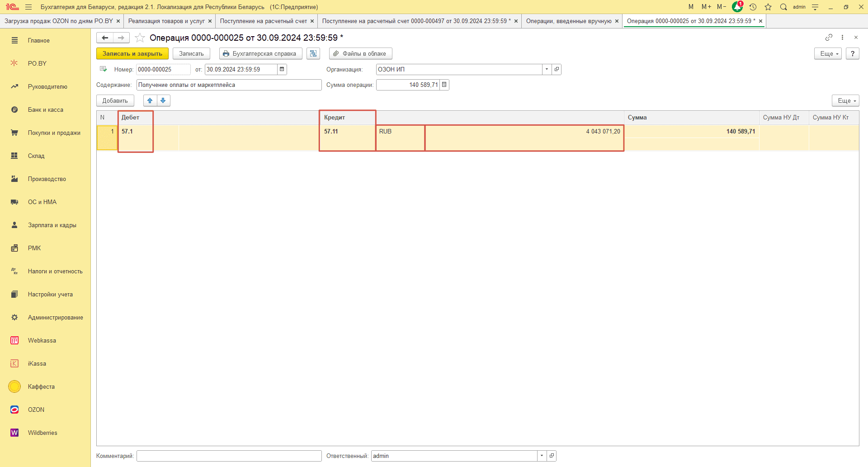This screenshot has height=467, width=868.
Task: Open calendar picker for date field
Action: (282, 69)
